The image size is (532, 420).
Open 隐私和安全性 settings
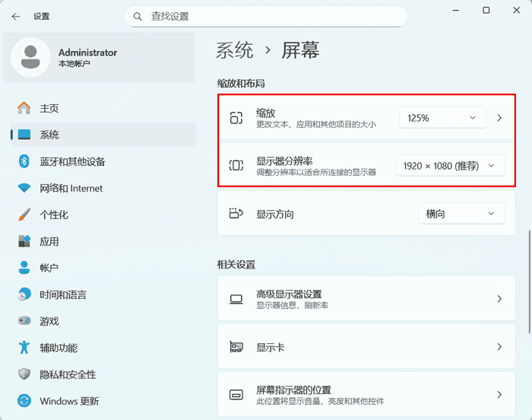(x=103, y=374)
